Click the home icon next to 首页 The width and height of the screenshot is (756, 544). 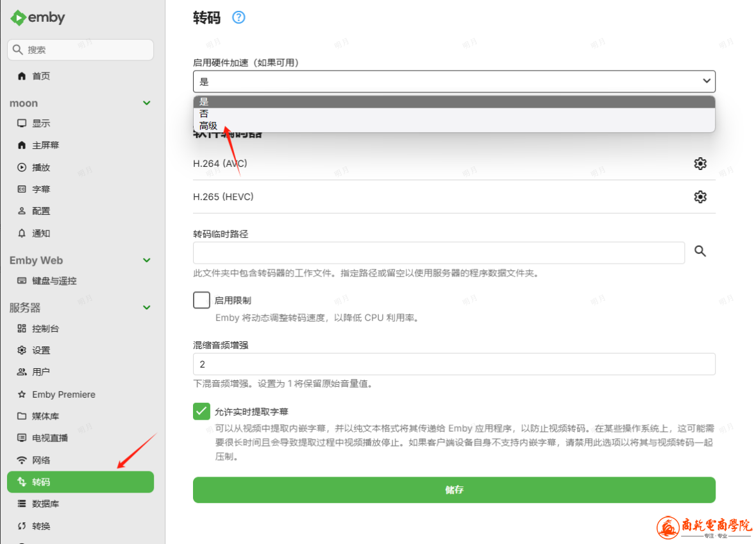(22, 76)
